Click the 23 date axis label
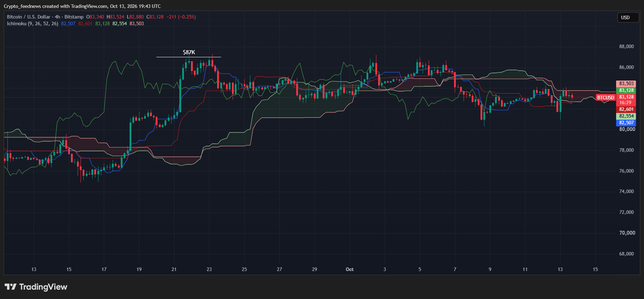Viewport: 644px width, 299px height. (x=209, y=269)
